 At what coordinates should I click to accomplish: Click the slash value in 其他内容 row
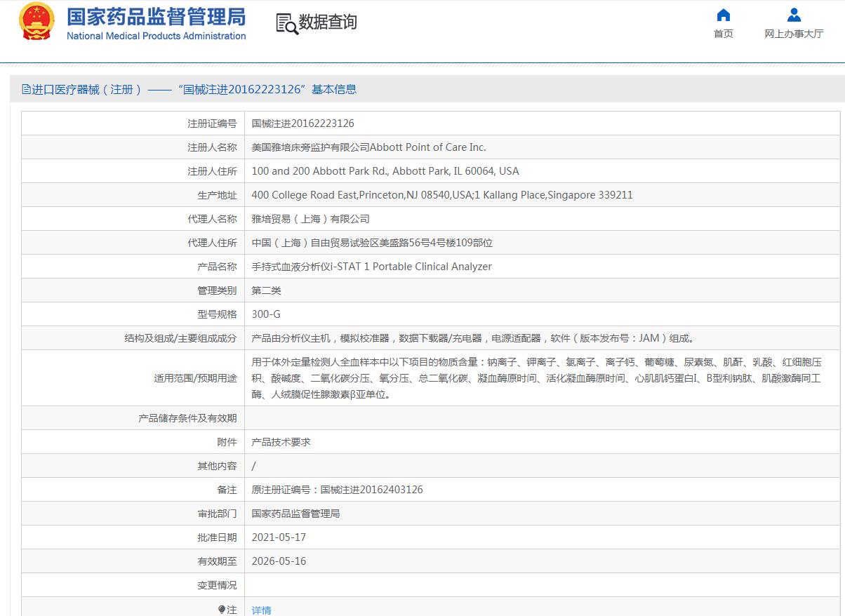[253, 466]
